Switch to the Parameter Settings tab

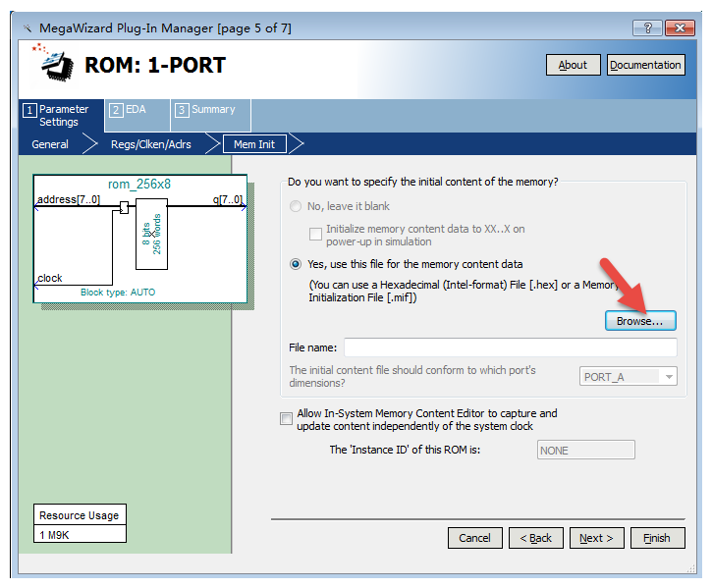[61, 115]
